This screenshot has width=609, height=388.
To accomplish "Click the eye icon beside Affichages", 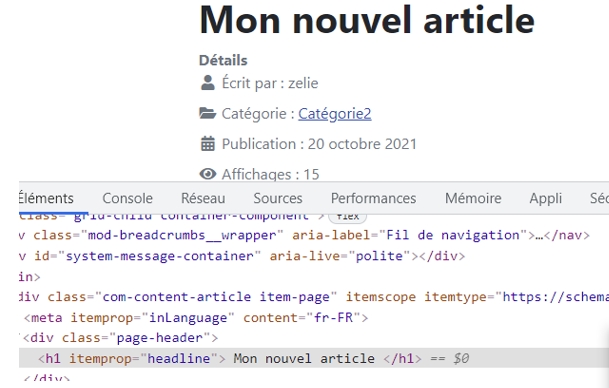I will pos(208,174).
